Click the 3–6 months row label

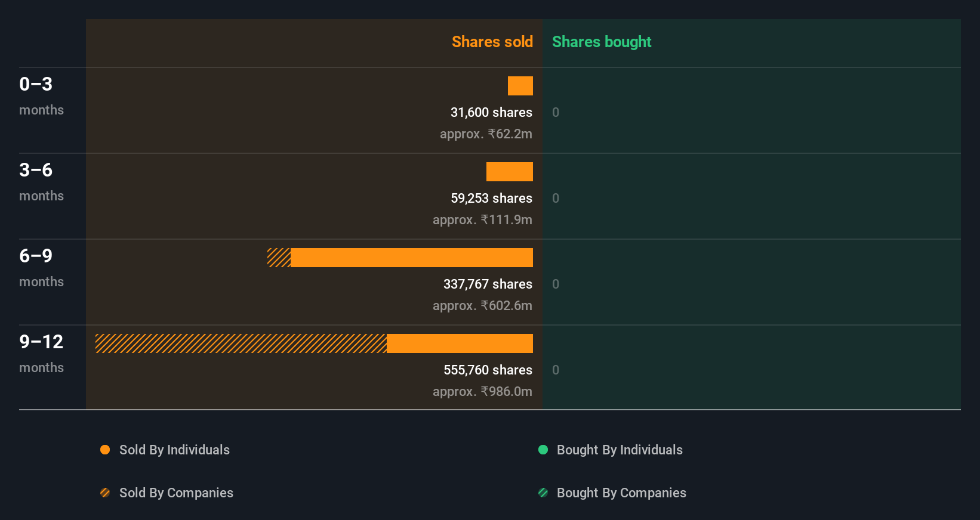[x=41, y=182]
